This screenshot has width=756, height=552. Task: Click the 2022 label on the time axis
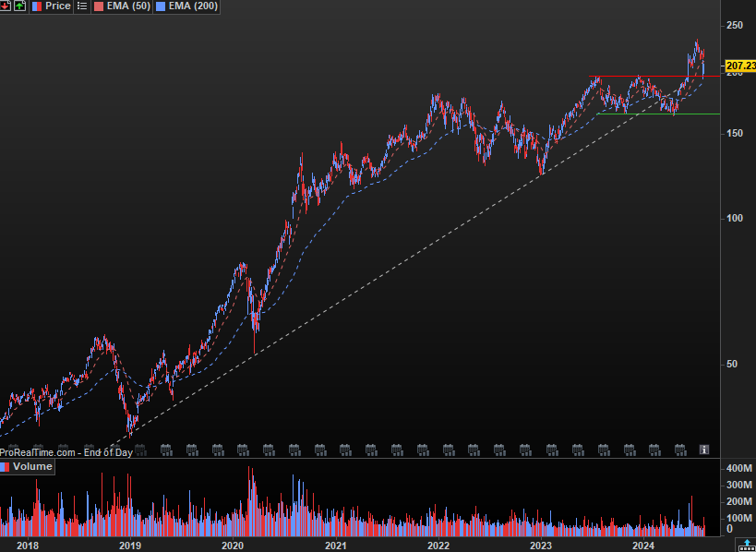pyautogui.click(x=438, y=546)
